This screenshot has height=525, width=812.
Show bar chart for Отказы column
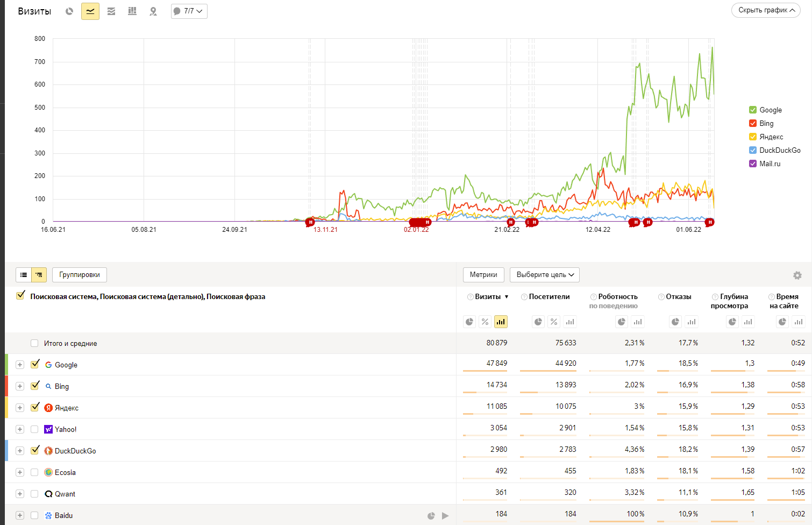[692, 322]
